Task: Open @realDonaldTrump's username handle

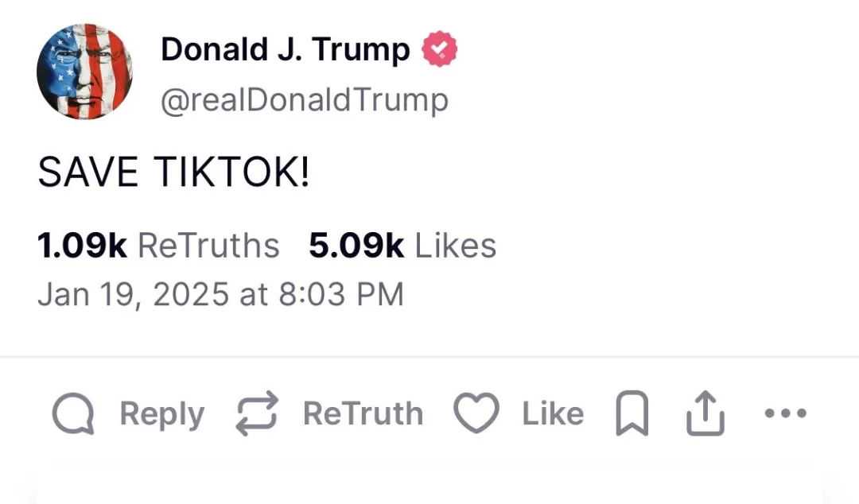Action: pyautogui.click(x=305, y=99)
